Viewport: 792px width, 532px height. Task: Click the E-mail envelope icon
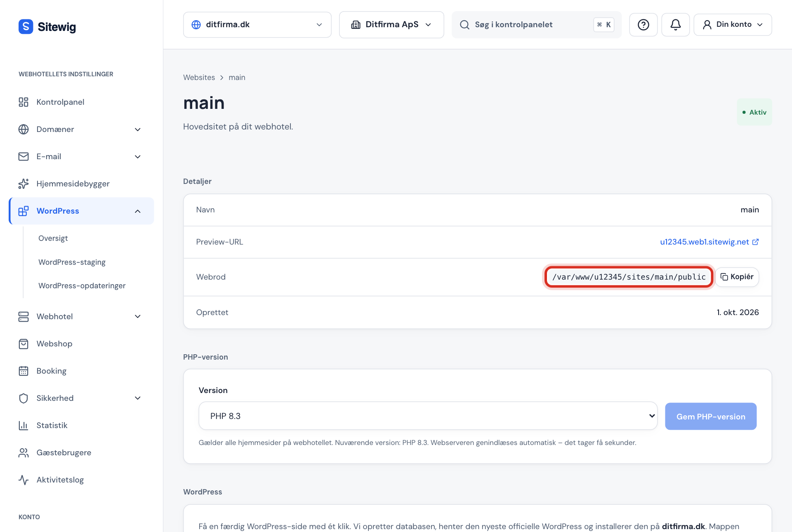click(24, 156)
